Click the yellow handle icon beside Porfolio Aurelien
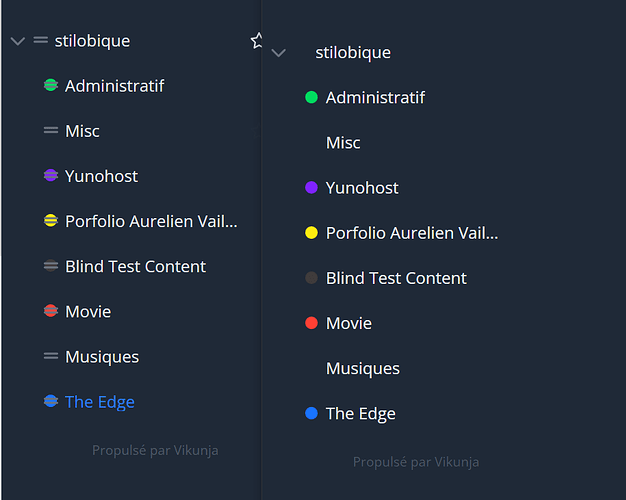 coord(51,220)
